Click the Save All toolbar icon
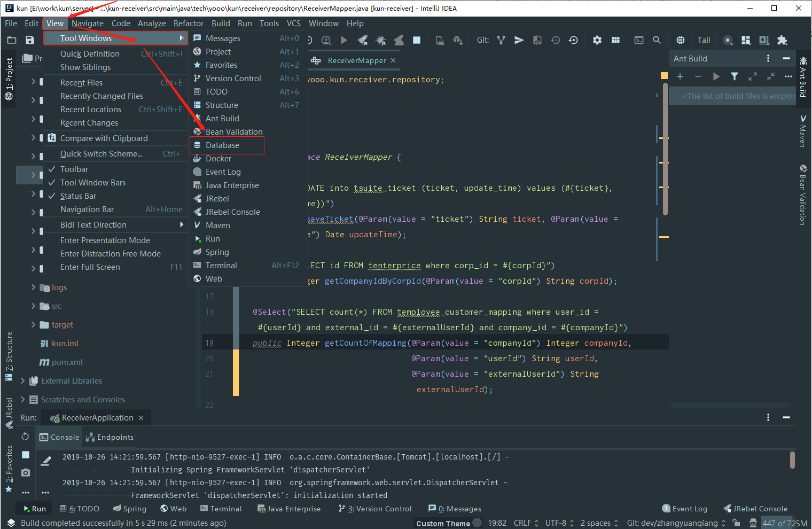This screenshot has width=812, height=529. point(30,40)
